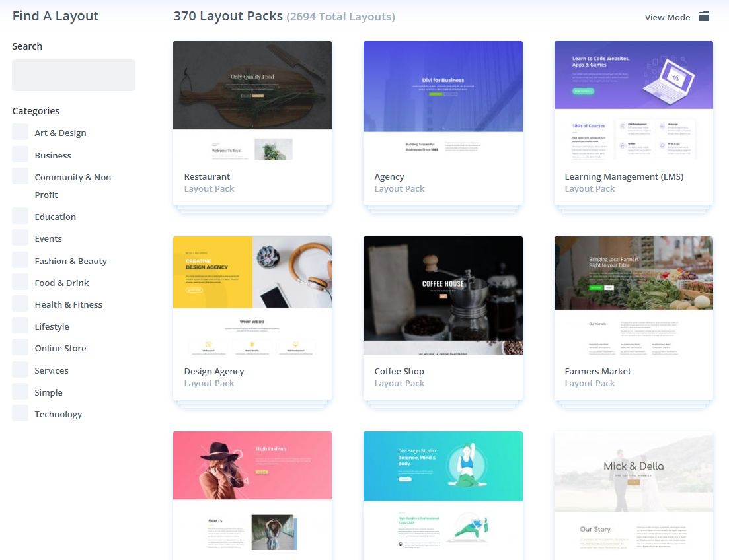Click the Agency pack title
The height and width of the screenshot is (560, 729).
pos(389,177)
